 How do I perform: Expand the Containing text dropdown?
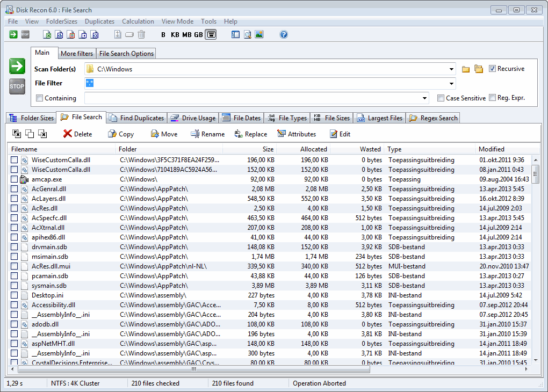pos(424,98)
